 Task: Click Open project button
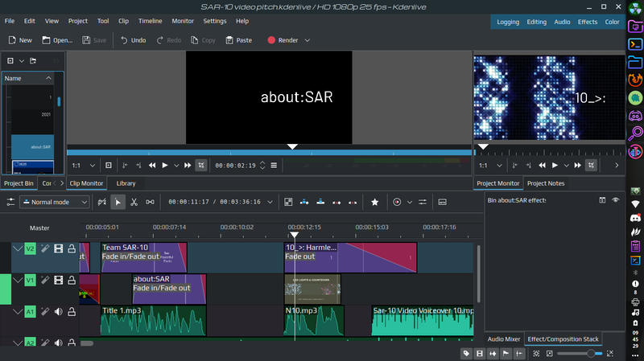point(57,40)
